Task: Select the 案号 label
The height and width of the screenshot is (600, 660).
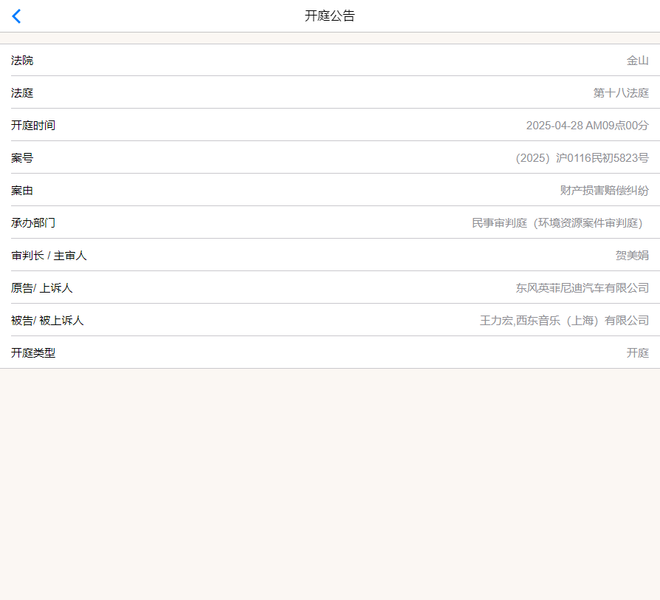Action: 22,158
